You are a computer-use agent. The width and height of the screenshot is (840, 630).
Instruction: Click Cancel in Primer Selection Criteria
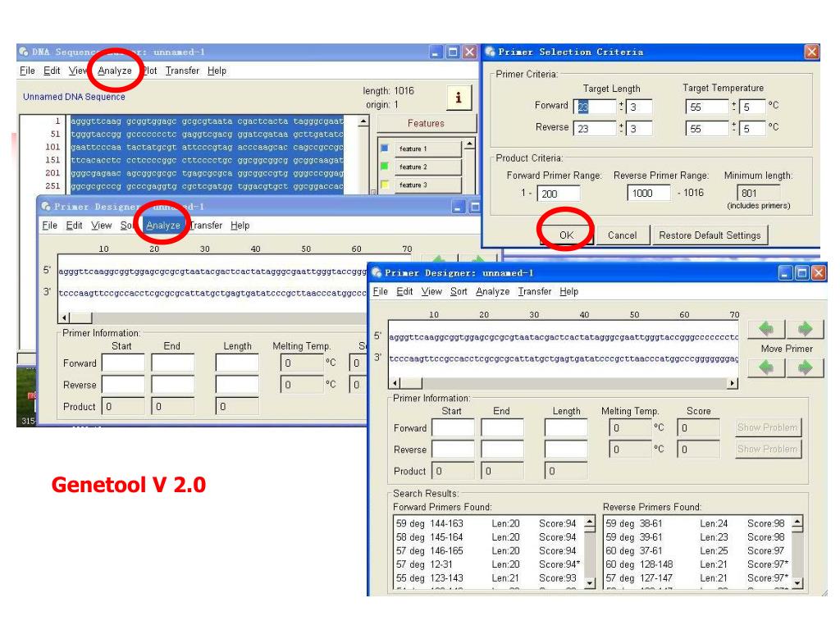(x=622, y=235)
